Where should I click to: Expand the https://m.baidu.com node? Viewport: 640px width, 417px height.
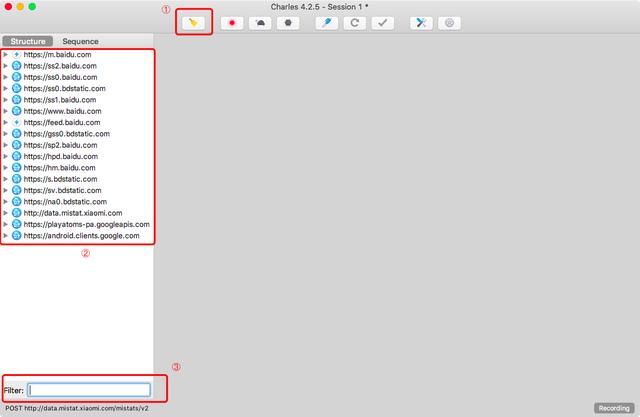click(x=5, y=54)
